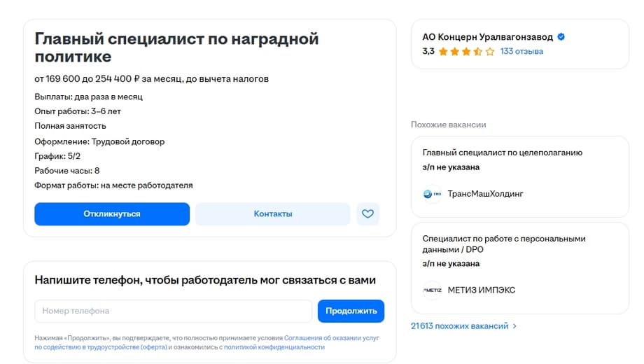Click the ТрансМашХолдинг company logo

(x=432, y=194)
